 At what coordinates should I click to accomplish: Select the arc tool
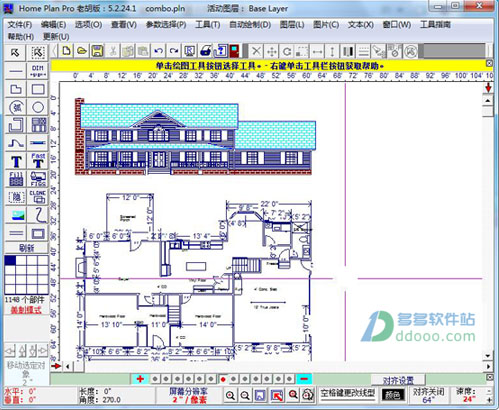[x=15, y=108]
